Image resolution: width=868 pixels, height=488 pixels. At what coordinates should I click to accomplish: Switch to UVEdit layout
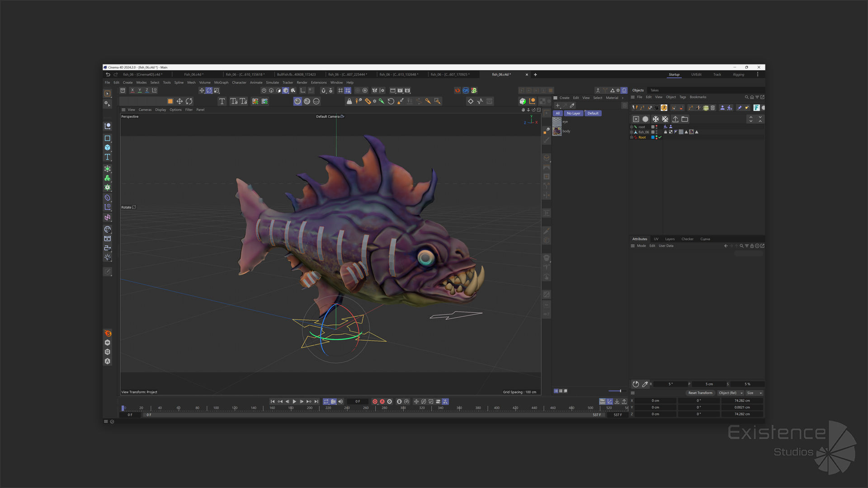coord(696,75)
